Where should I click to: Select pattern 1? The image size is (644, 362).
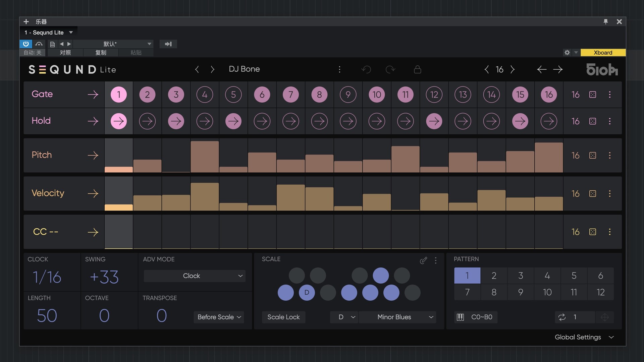[x=467, y=276]
